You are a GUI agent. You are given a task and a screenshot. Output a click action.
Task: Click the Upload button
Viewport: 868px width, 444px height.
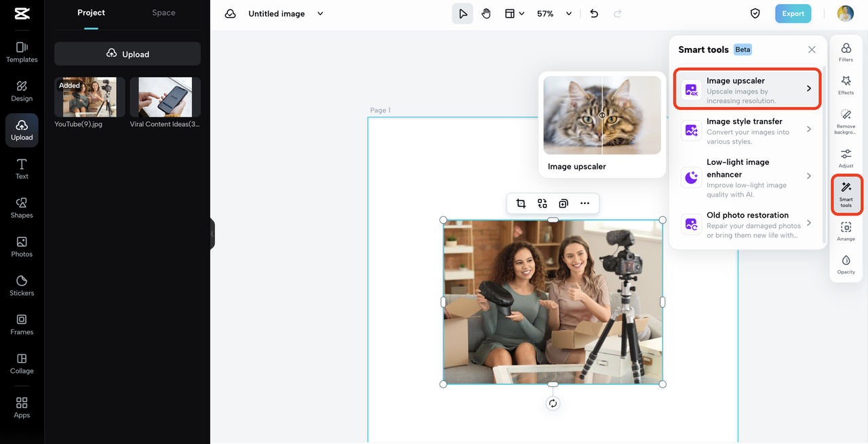coord(127,54)
